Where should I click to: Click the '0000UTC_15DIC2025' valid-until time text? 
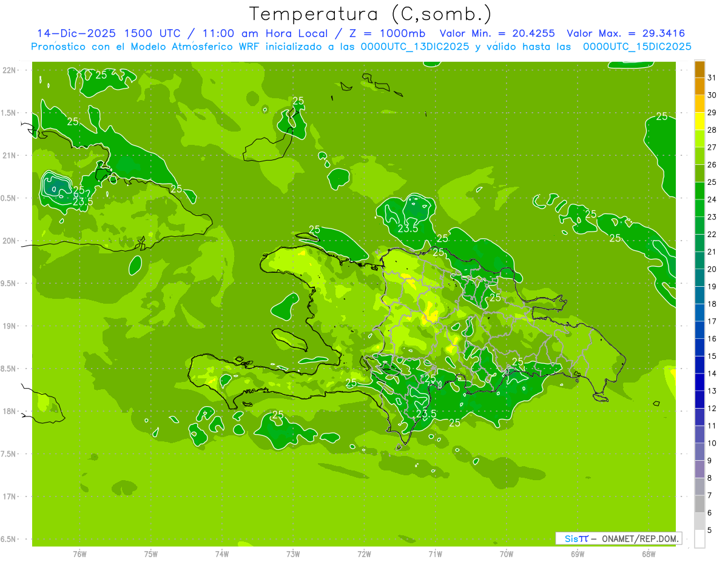[637, 47]
